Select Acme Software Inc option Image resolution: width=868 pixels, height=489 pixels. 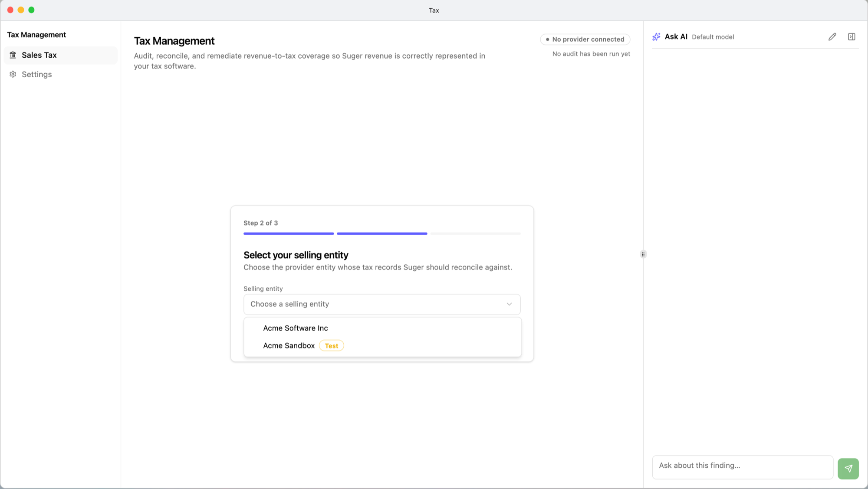pyautogui.click(x=382, y=328)
